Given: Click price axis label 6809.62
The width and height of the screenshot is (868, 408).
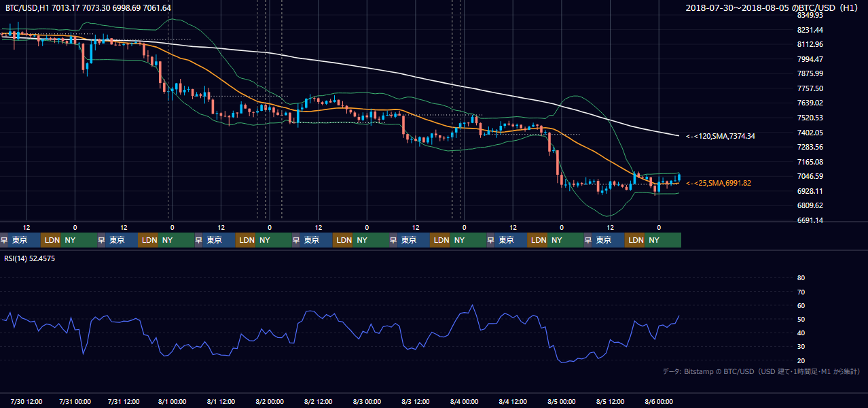Looking at the screenshot, I should (x=810, y=205).
